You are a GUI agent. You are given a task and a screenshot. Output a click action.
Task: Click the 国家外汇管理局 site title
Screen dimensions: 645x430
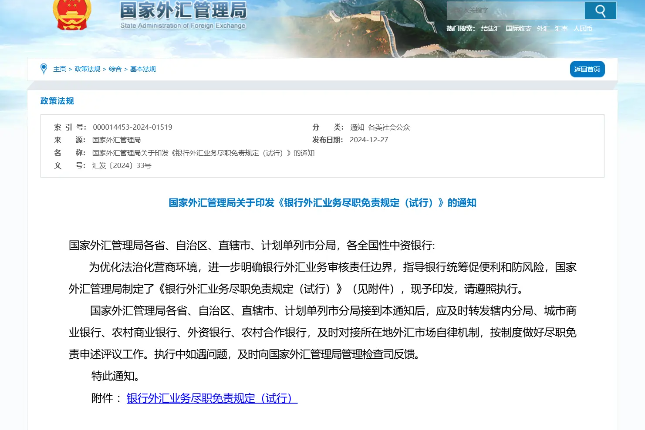coord(183,10)
